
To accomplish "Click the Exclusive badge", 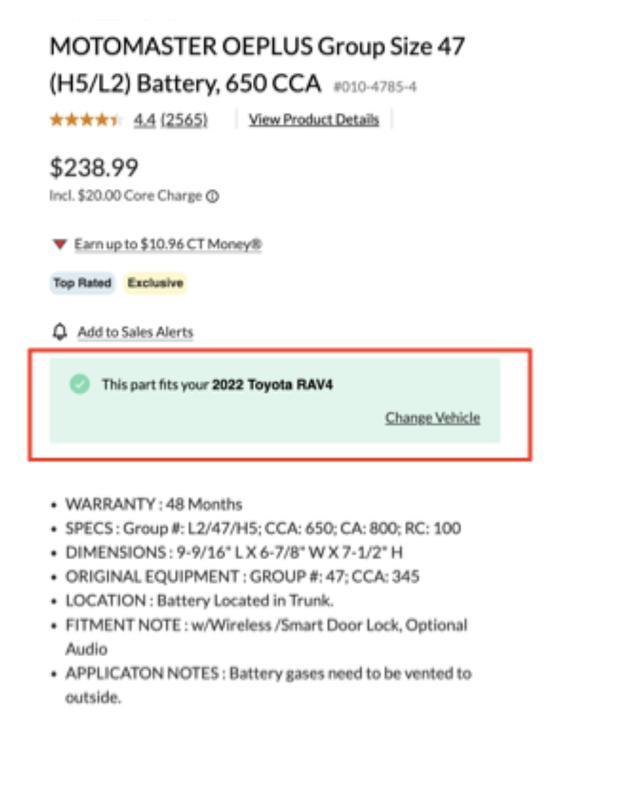I will 155,283.
